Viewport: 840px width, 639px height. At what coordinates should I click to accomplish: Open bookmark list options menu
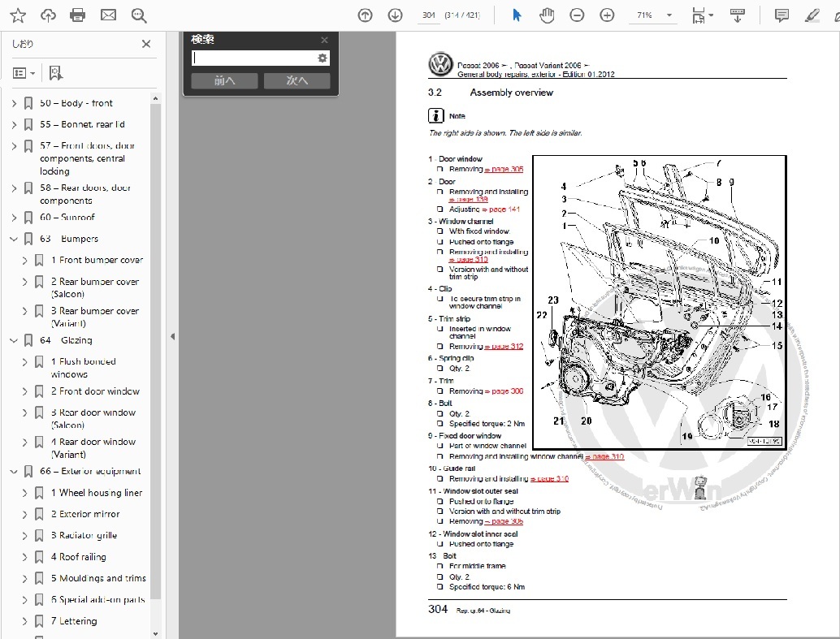(x=24, y=73)
